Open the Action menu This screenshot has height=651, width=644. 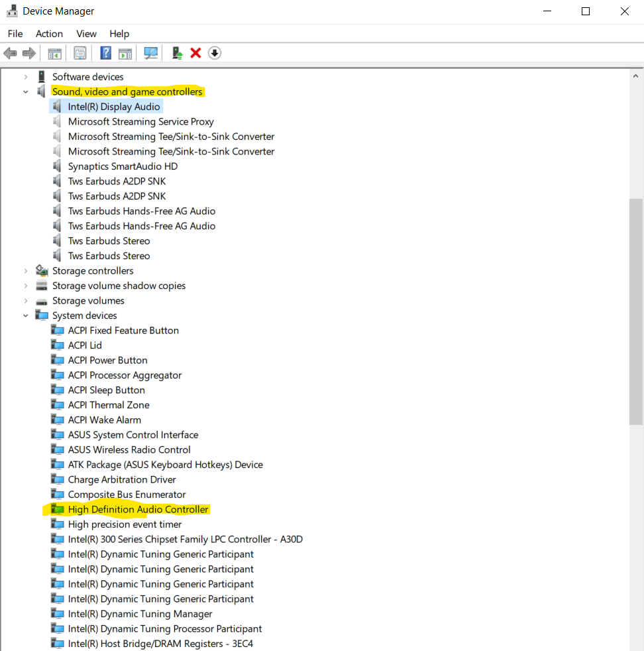point(49,33)
